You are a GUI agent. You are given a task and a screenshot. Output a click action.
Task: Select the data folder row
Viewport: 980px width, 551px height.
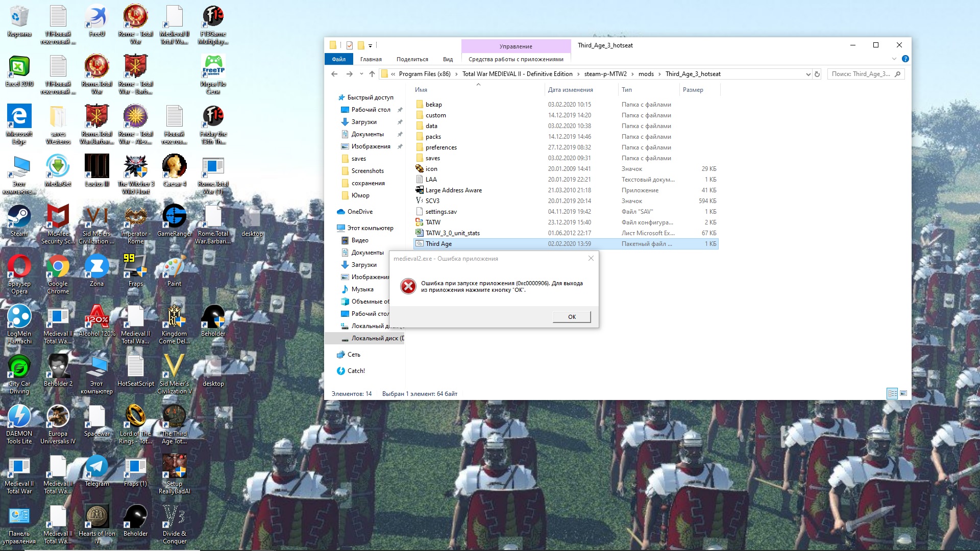coord(566,126)
